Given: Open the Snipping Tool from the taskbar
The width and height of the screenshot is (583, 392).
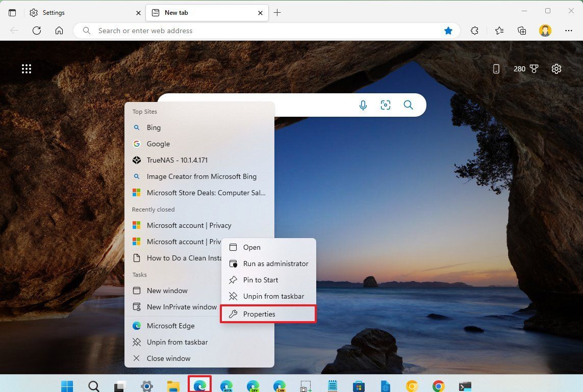Looking at the screenshot, I should click(x=306, y=386).
